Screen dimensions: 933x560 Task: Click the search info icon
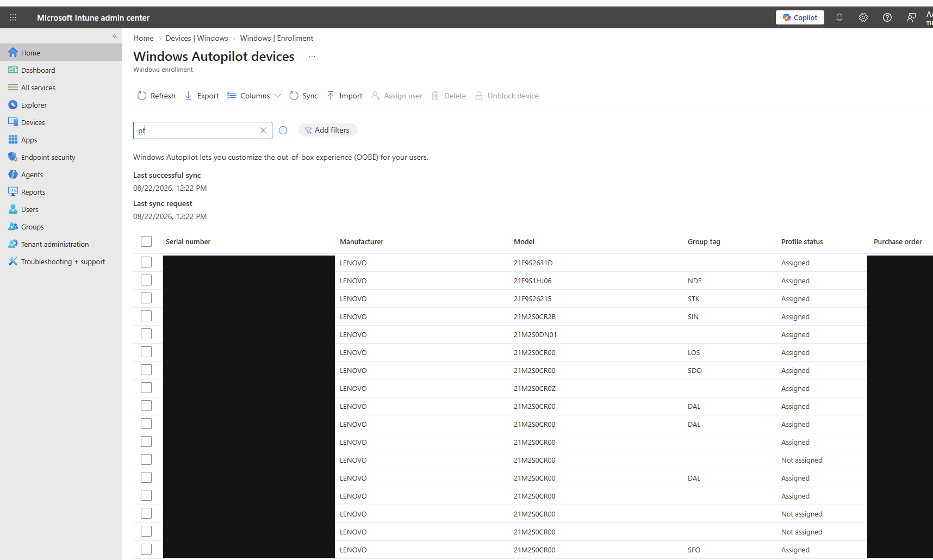(x=283, y=130)
